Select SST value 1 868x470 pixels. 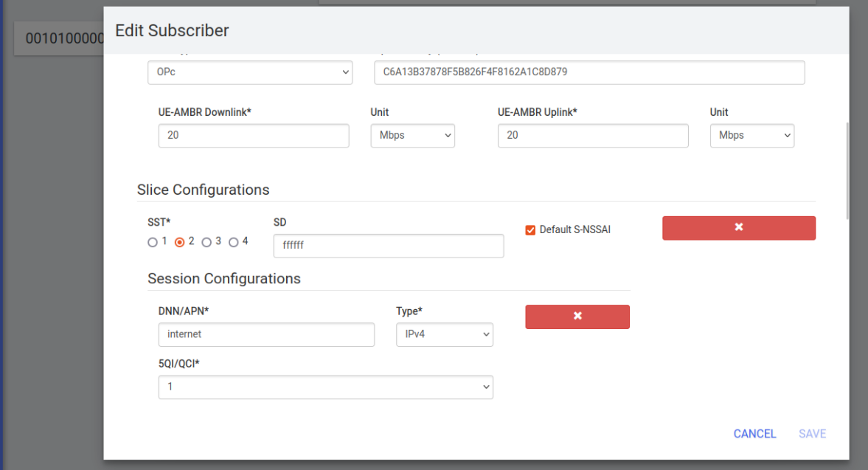coord(153,241)
